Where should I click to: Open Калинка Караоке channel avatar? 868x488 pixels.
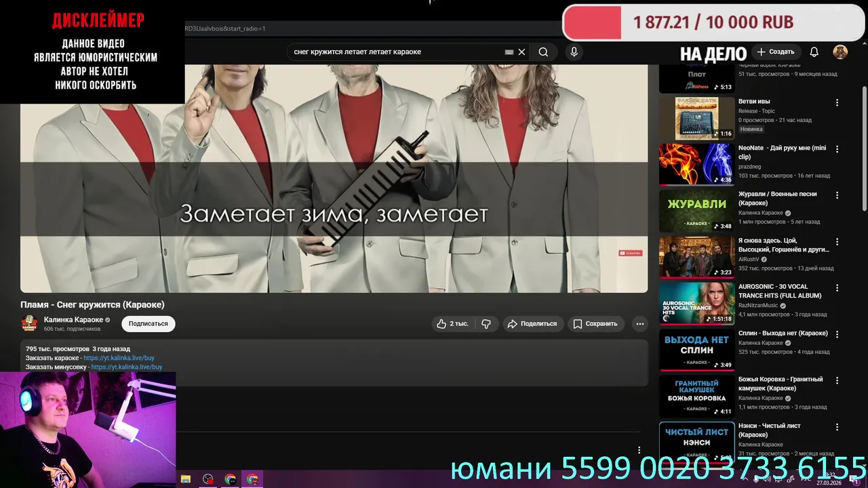click(x=29, y=323)
